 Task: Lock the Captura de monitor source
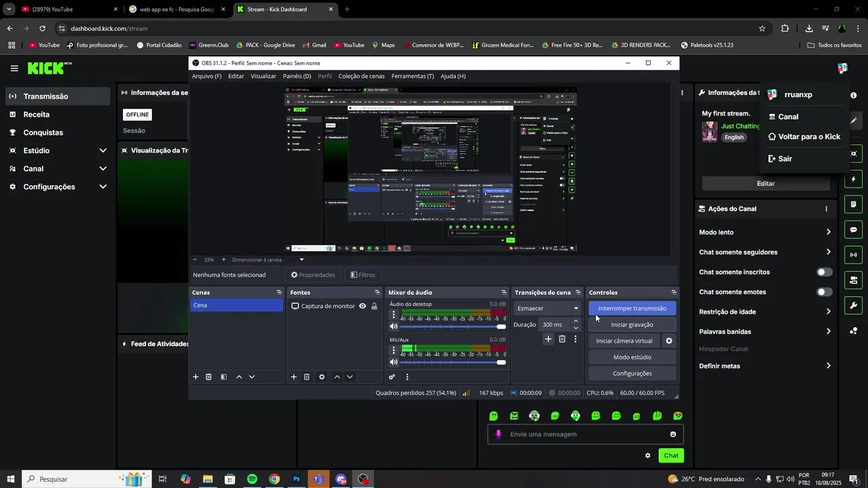374,306
